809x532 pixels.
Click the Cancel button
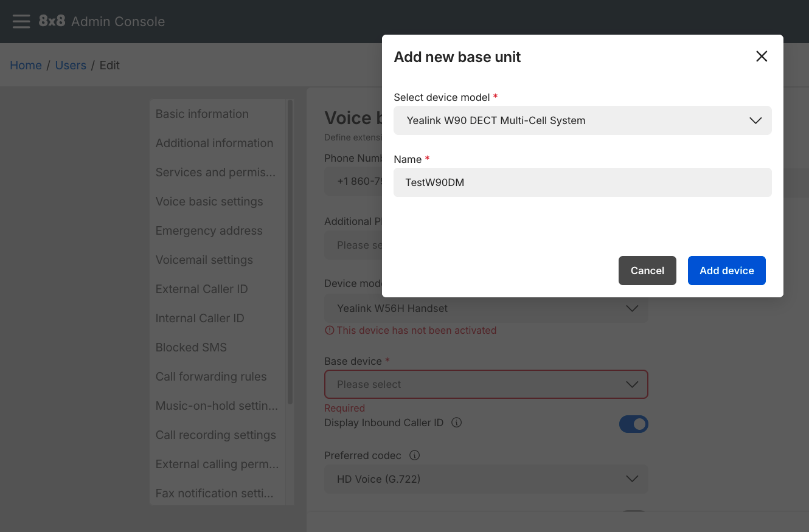click(647, 271)
